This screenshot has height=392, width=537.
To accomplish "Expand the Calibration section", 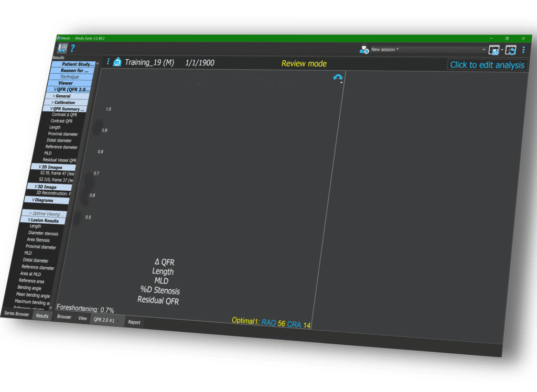I will [63, 102].
